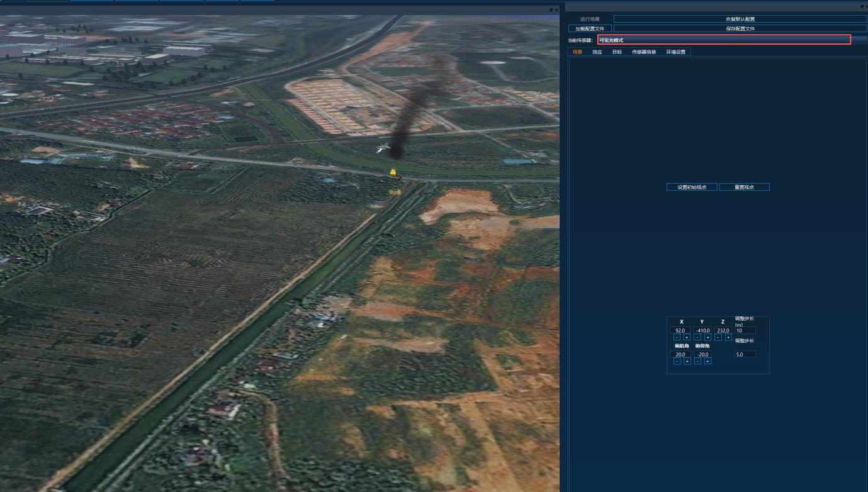
Task: Decrease X value with minus button
Action: (x=677, y=337)
